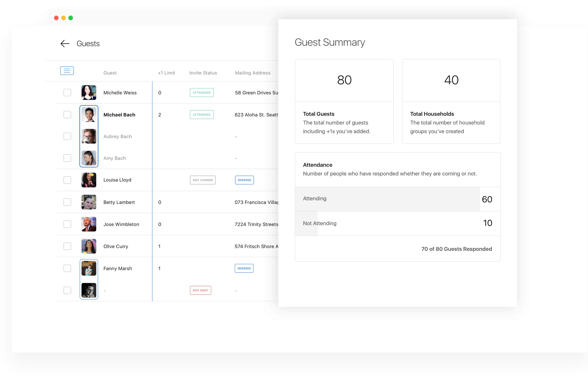588x380 pixels.
Task: Click Michael Bach's +1 limit value 2
Action: tap(160, 114)
